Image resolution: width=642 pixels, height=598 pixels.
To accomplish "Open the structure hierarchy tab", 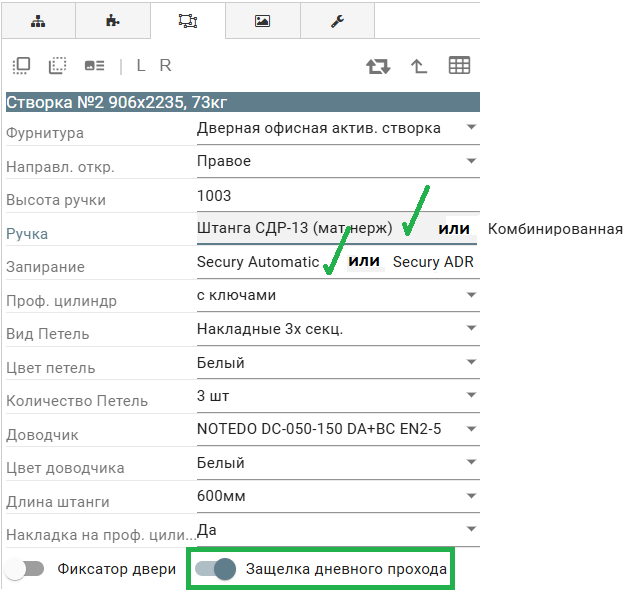I will (x=38, y=21).
